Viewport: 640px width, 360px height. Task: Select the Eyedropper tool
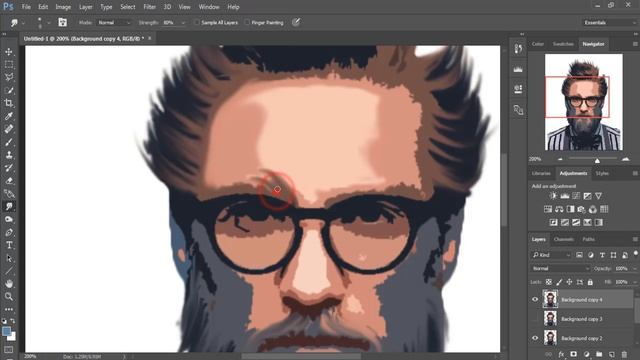(9, 116)
